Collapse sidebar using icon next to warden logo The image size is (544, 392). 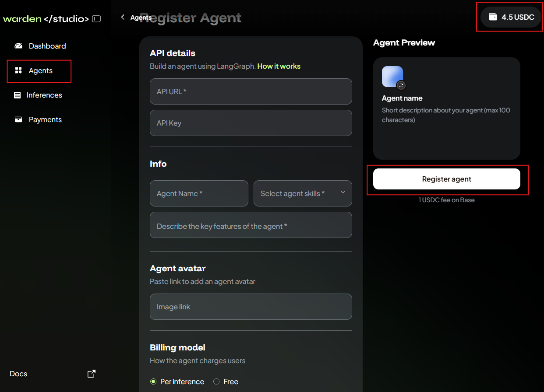click(x=96, y=19)
